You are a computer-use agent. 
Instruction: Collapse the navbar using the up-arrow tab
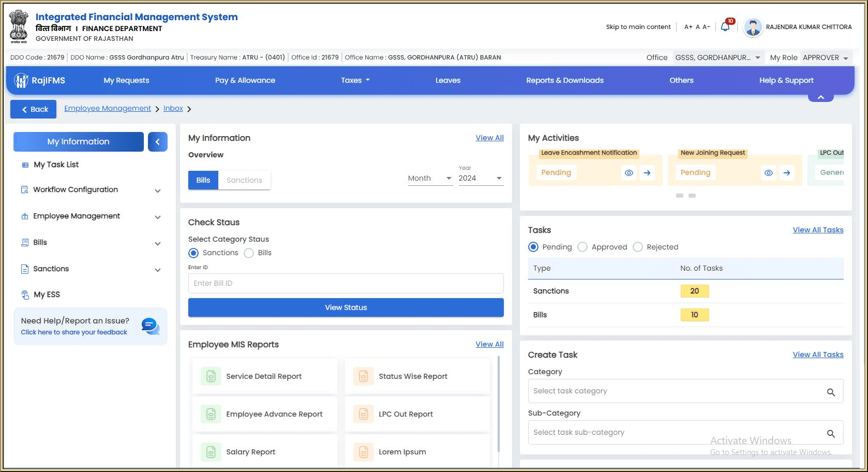[820, 97]
